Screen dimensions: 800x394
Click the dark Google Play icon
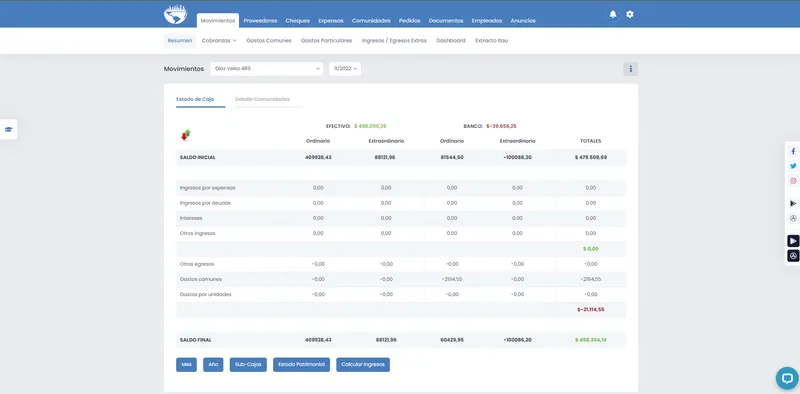(x=793, y=241)
